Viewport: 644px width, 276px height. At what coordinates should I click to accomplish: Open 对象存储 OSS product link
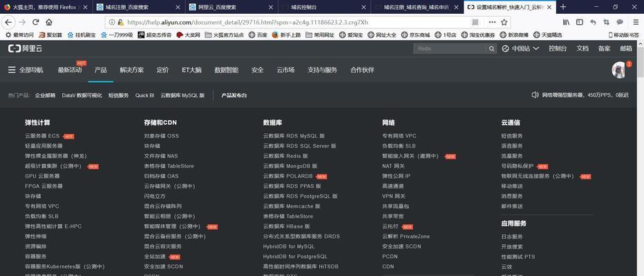pyautogui.click(x=162, y=136)
